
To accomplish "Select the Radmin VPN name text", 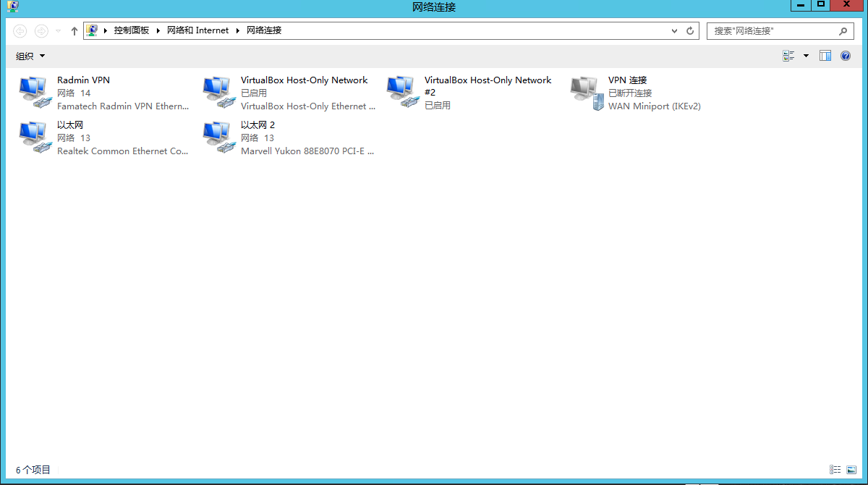I will (x=83, y=80).
